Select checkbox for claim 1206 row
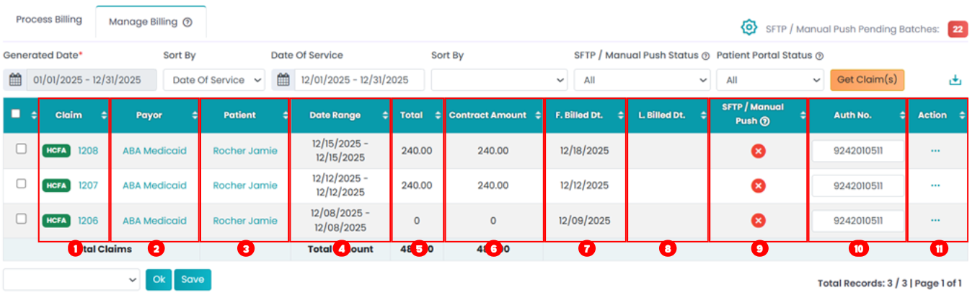Screen dimensions: 980x298 point(22,219)
